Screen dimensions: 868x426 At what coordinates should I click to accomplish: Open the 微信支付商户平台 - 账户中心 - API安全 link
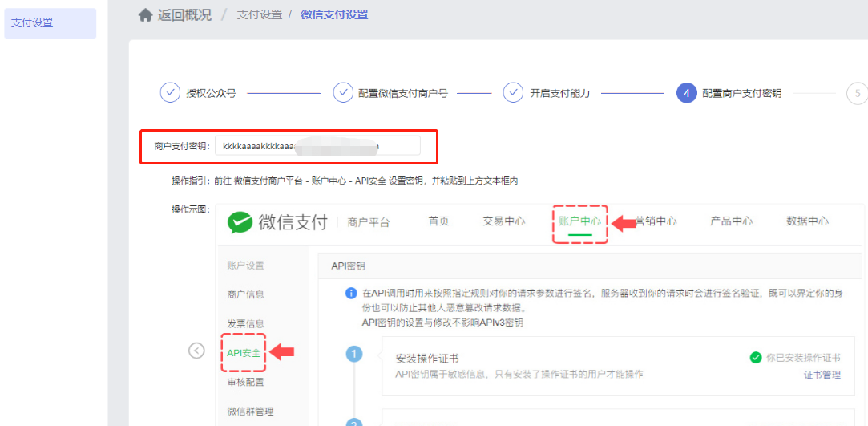click(309, 181)
